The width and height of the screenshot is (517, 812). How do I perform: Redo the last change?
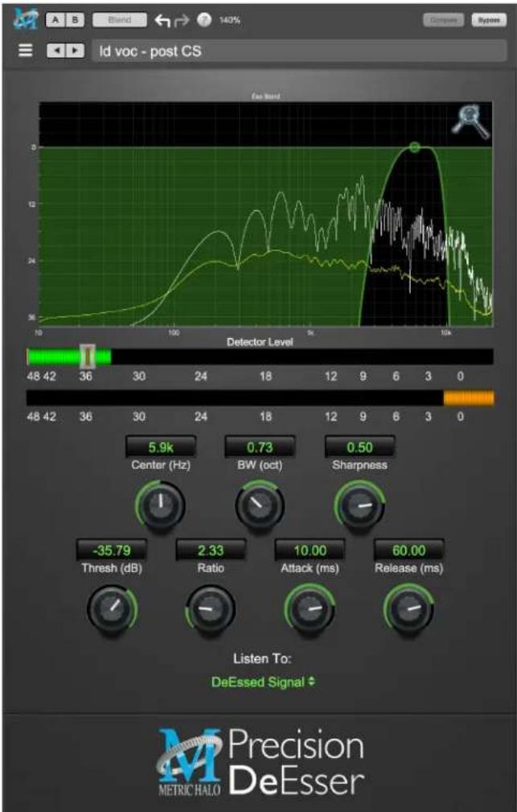[183, 20]
